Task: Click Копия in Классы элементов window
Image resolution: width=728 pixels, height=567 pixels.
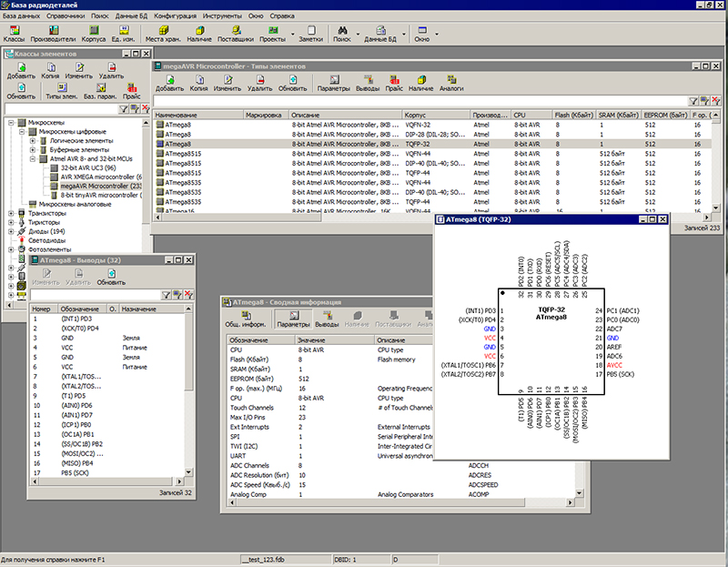Action: click(x=50, y=71)
